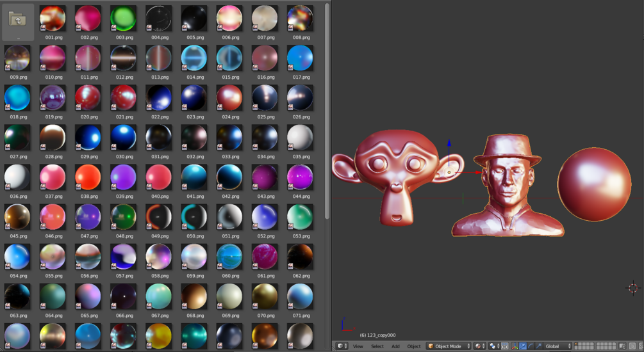
Task: Enable the rotate manipulator arc icon
Action: click(531, 346)
